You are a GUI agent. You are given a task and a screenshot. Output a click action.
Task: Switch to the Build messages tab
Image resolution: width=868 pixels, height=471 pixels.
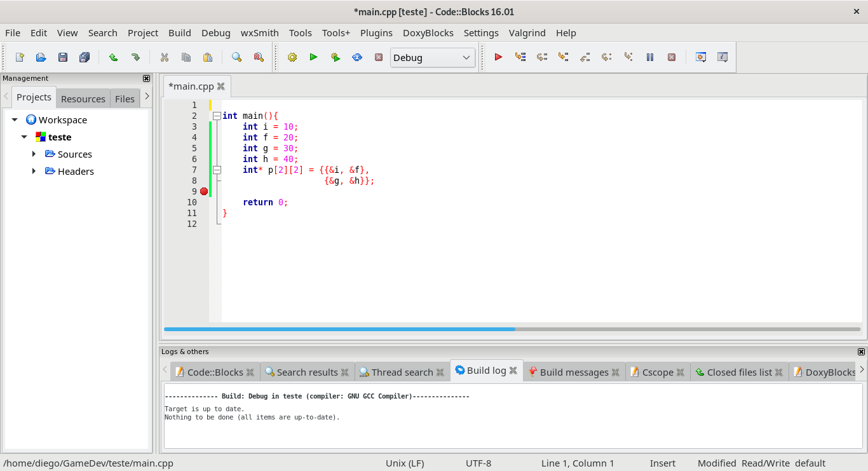click(x=574, y=372)
